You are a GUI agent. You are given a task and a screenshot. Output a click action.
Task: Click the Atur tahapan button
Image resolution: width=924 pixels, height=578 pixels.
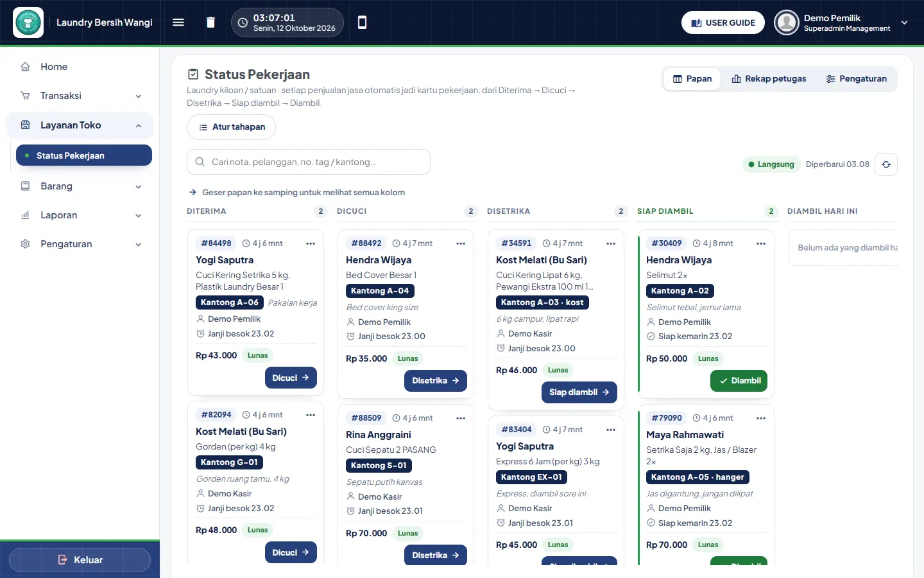(231, 127)
